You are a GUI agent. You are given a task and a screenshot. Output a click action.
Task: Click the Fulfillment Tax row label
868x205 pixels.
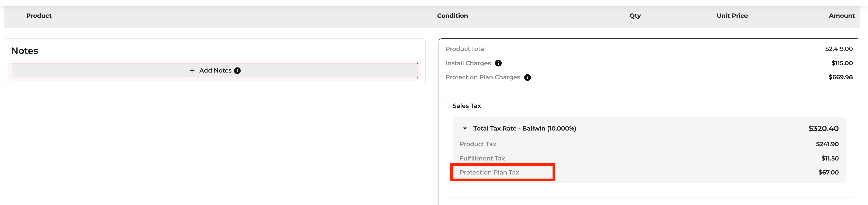click(482, 158)
